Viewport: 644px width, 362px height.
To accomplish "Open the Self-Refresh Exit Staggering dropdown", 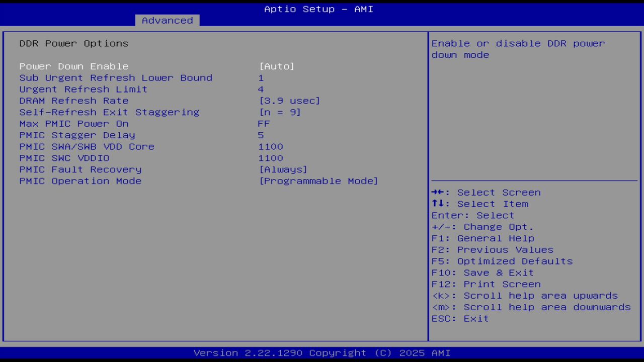I will [x=280, y=112].
